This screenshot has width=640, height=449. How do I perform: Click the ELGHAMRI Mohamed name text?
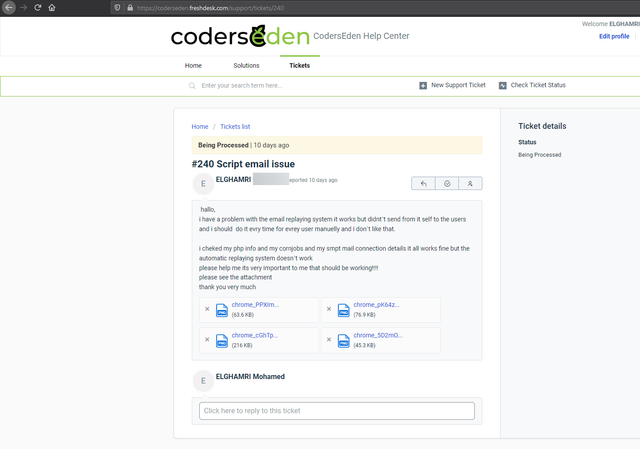tap(250, 376)
